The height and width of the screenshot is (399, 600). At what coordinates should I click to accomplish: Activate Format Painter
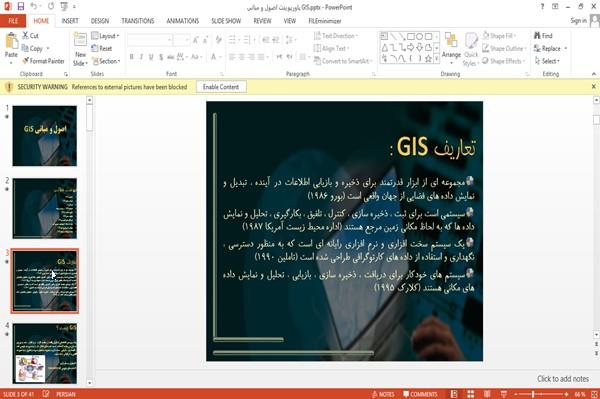(43, 61)
